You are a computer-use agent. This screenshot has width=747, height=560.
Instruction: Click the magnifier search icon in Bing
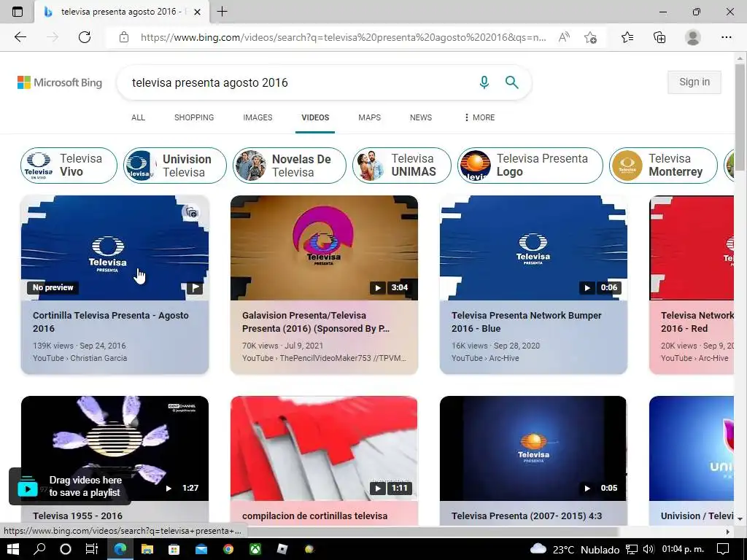click(x=511, y=82)
